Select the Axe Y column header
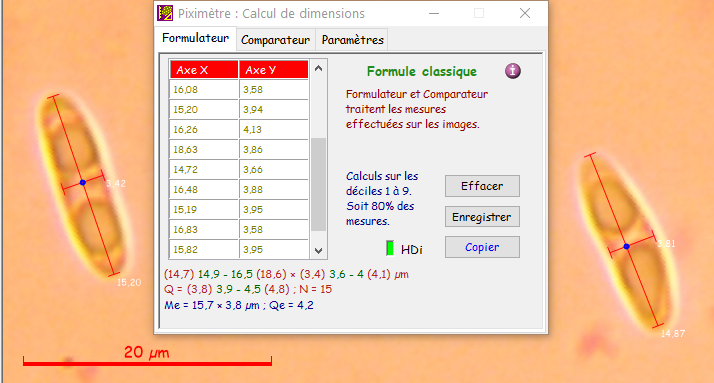 pyautogui.click(x=274, y=70)
